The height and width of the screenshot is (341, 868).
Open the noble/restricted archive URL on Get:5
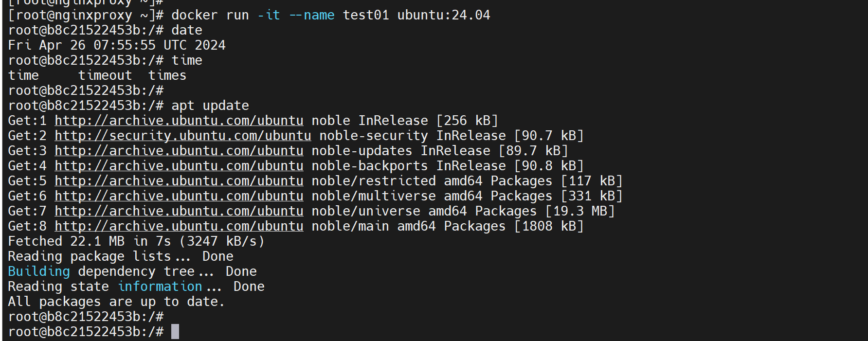coord(179,181)
